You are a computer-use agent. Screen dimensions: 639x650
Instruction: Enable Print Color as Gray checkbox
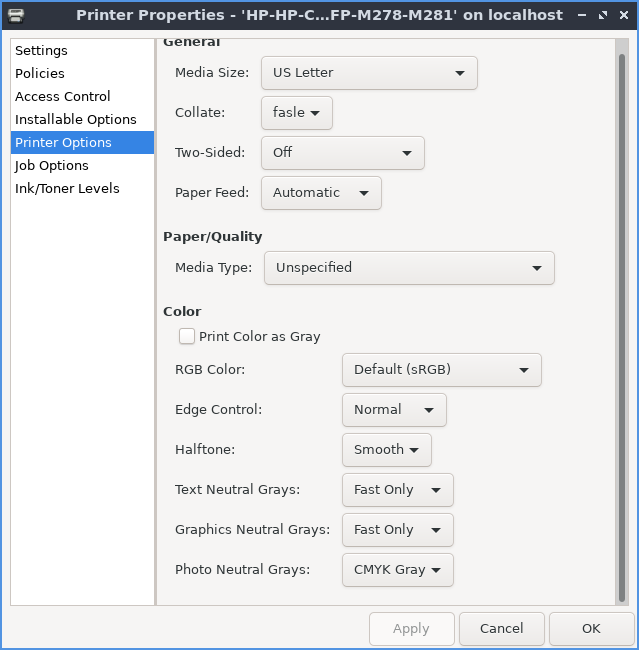186,337
